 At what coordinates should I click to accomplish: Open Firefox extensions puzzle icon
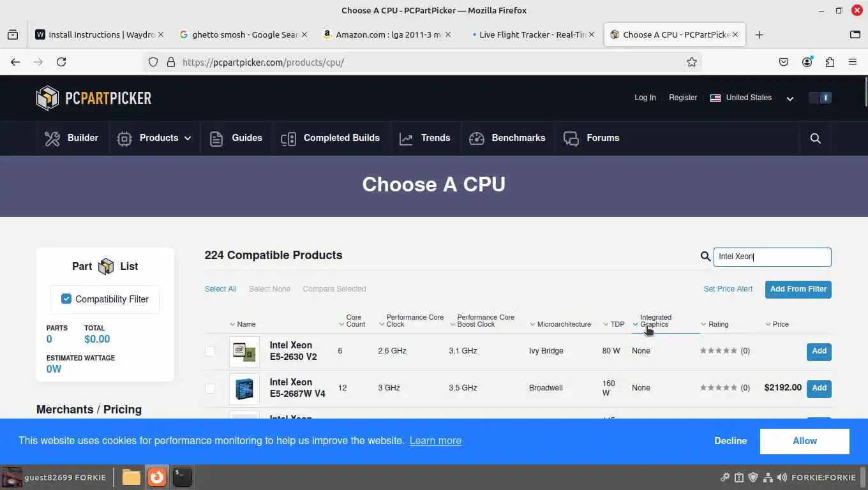(x=830, y=62)
